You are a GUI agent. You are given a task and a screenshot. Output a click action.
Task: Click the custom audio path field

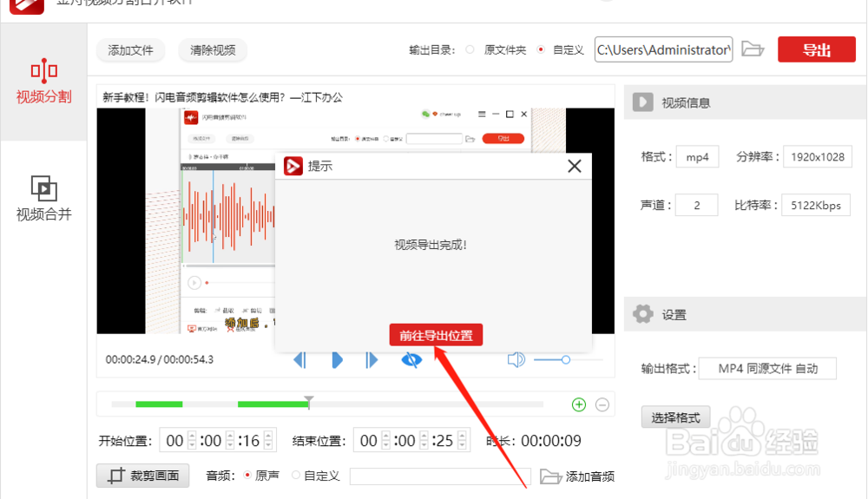(x=440, y=476)
